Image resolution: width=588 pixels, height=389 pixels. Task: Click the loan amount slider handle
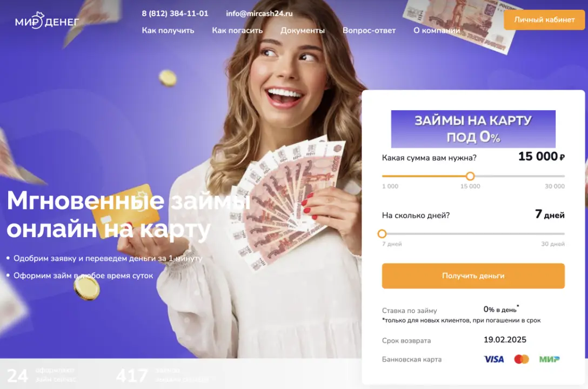[x=470, y=176]
